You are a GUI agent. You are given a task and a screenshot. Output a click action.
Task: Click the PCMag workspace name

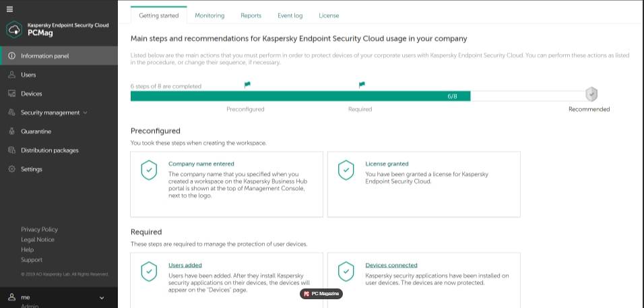point(40,33)
